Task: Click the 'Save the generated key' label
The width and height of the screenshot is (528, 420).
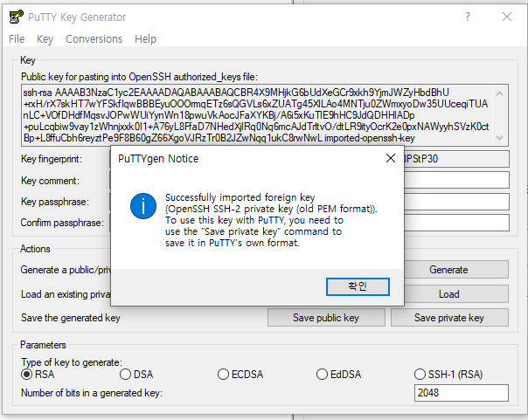Action: pos(71,318)
